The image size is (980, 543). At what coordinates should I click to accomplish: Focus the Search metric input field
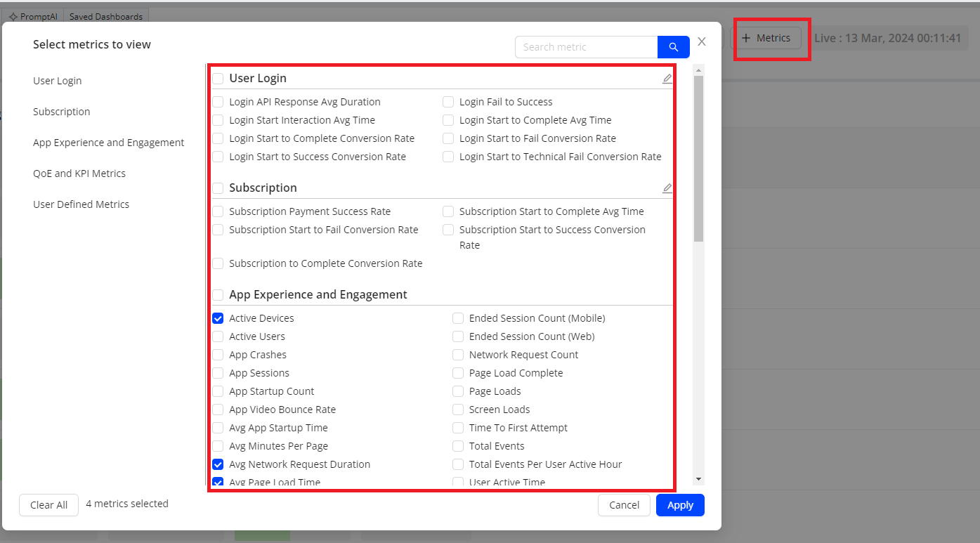click(x=586, y=47)
